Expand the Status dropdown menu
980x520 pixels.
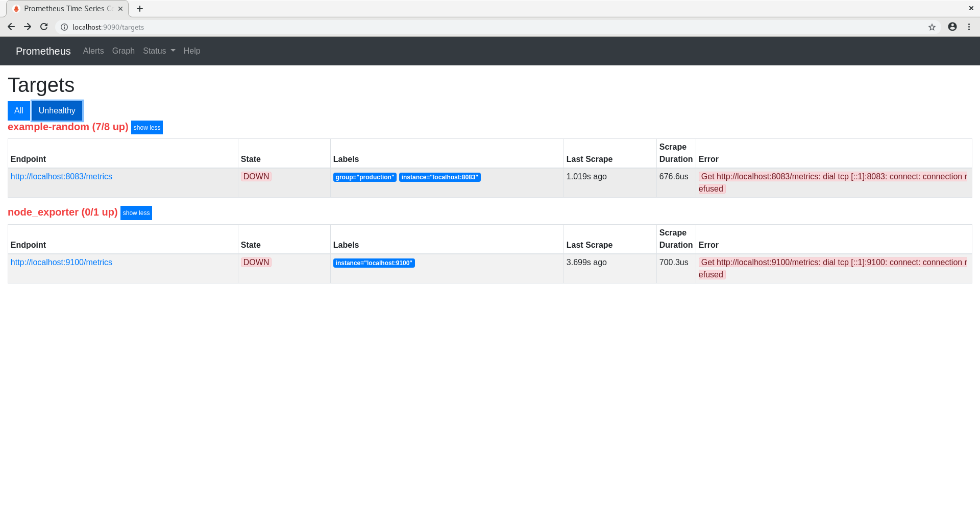pos(159,51)
